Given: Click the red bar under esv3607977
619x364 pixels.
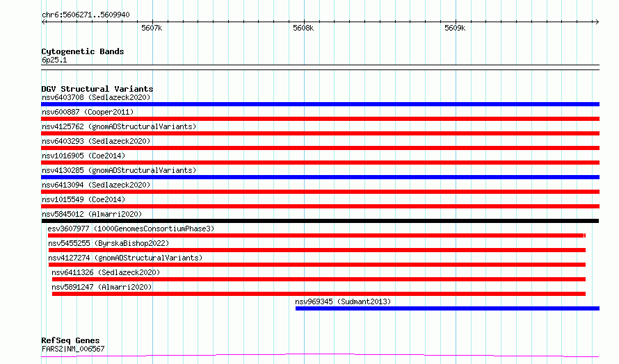Looking at the screenshot, I should tap(316, 235).
